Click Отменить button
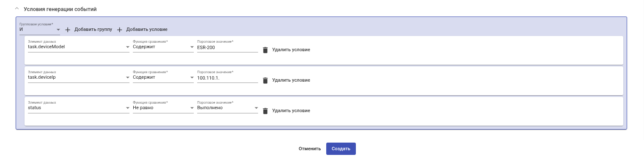 click(310, 149)
